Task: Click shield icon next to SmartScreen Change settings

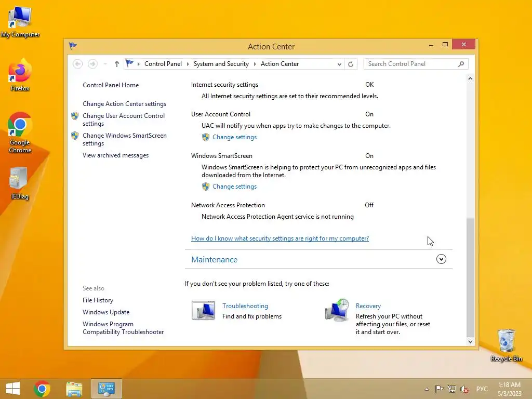Action: [x=206, y=187]
